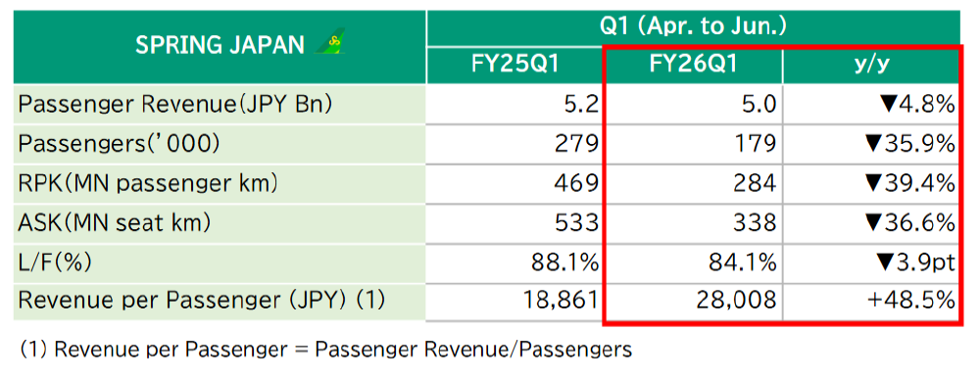This screenshot has height=377, width=980.
Task: Select the L/F(%) row label
Action: pyautogui.click(x=55, y=262)
